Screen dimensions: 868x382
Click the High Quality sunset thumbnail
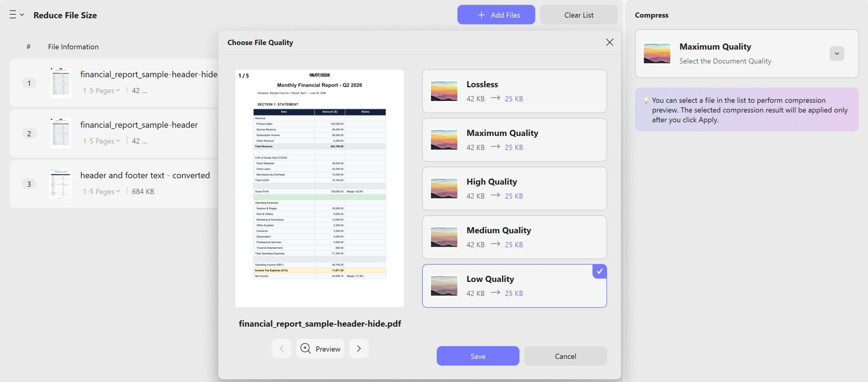tap(444, 188)
